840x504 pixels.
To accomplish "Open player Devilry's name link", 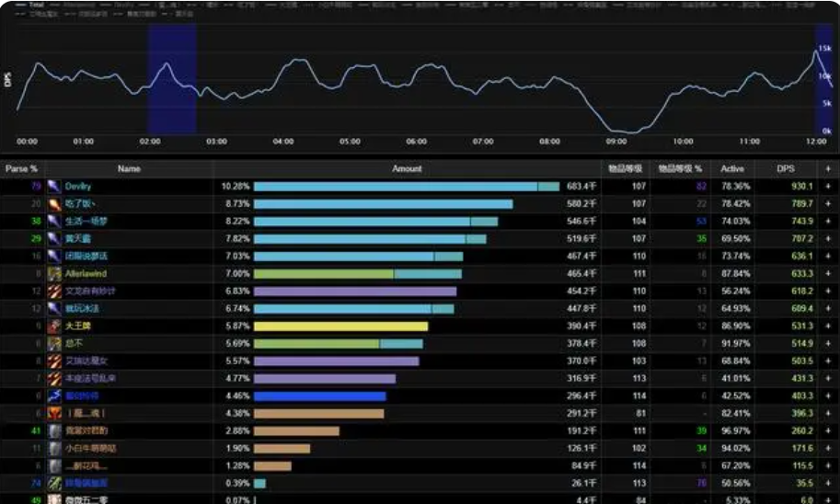I will coord(78,187).
